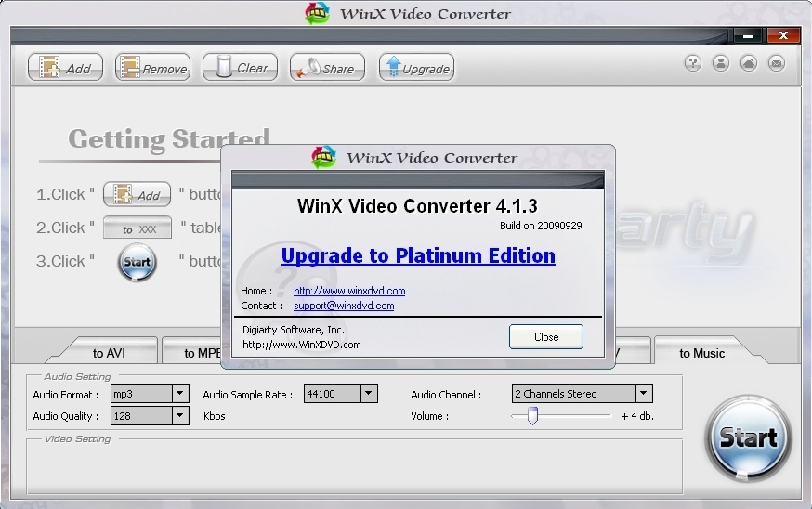
Task: Click the WinX logo icon in main title
Action: click(318, 13)
